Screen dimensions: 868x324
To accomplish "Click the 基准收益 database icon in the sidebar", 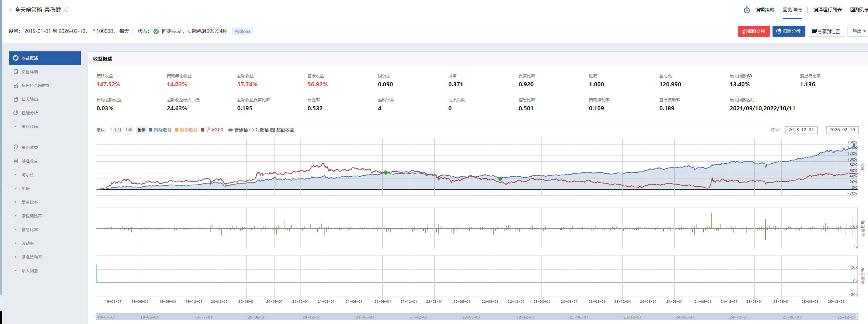I will click(16, 161).
